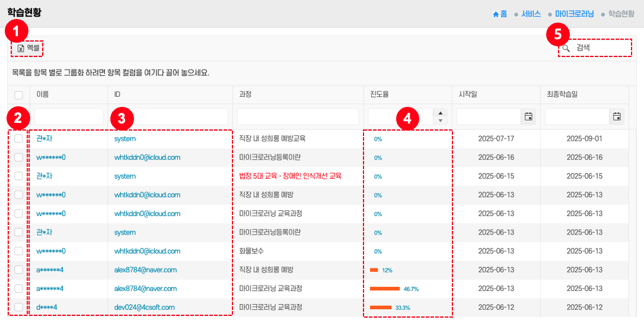Screen dimensions: 644x323
Task: Select checkbox for dev024@4csoft.com row
Action: (x=18, y=307)
